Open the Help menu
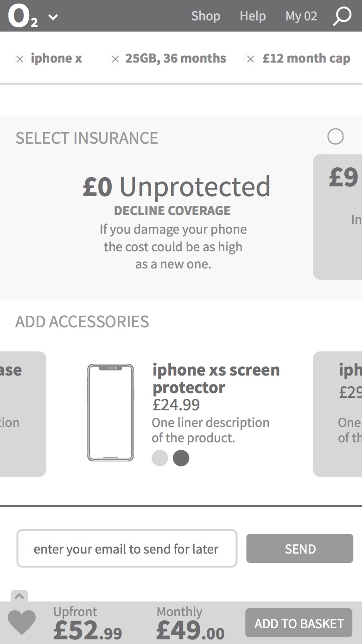Screen dimensions: 362x644 pos(253,16)
